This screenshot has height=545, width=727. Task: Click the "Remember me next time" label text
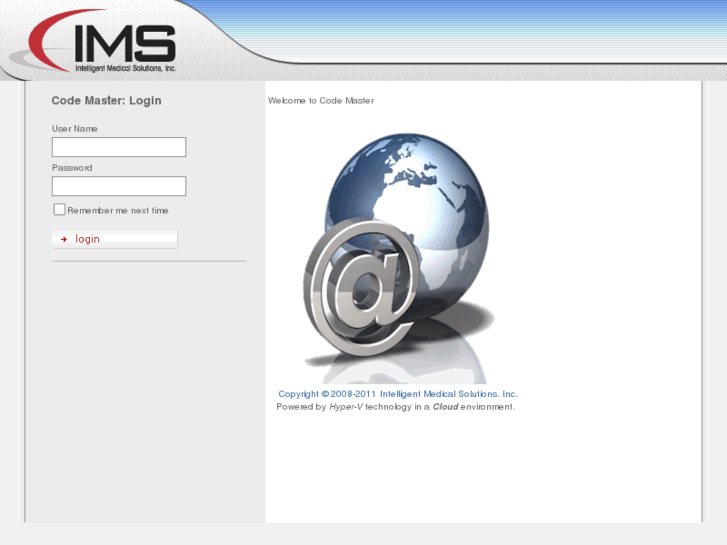pyautogui.click(x=118, y=211)
